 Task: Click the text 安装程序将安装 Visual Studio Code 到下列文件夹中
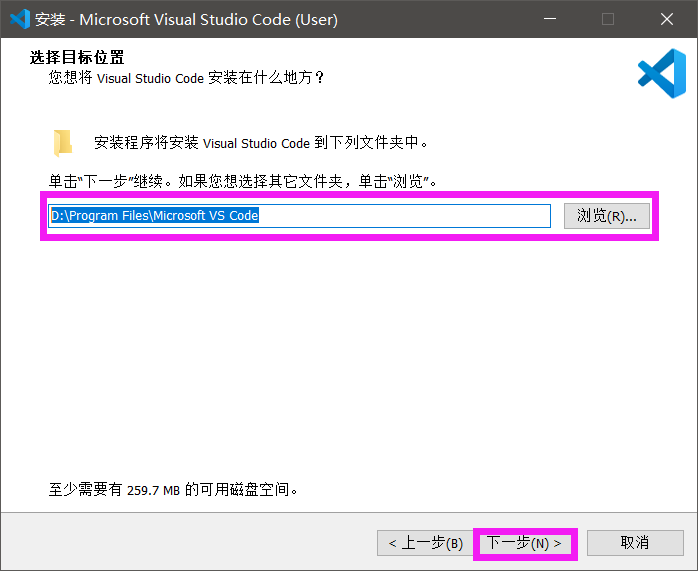coord(261,143)
